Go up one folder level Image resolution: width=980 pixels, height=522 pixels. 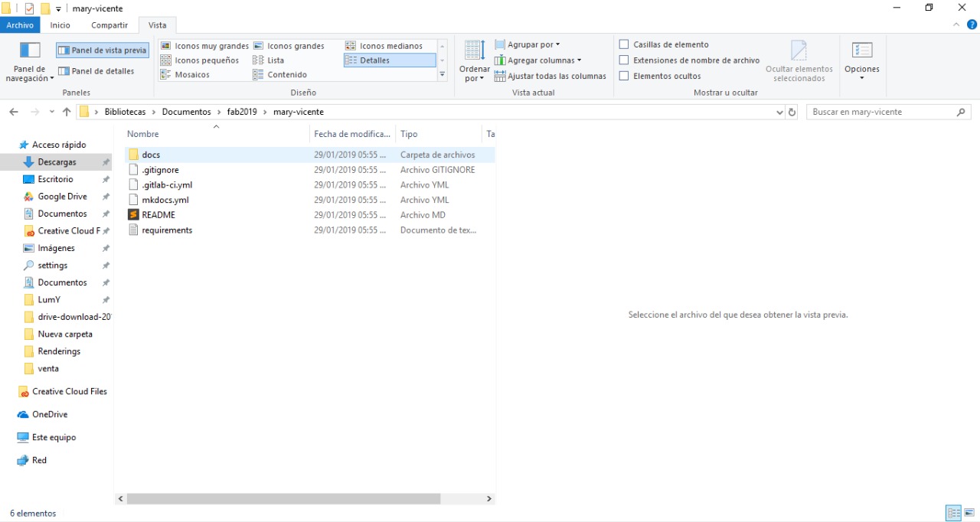(x=67, y=112)
